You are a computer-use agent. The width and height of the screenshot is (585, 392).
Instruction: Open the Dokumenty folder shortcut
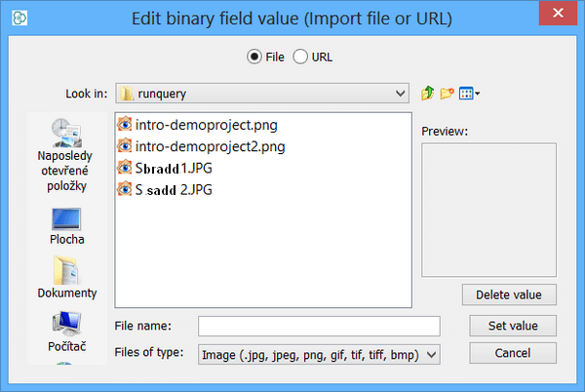coord(67,278)
